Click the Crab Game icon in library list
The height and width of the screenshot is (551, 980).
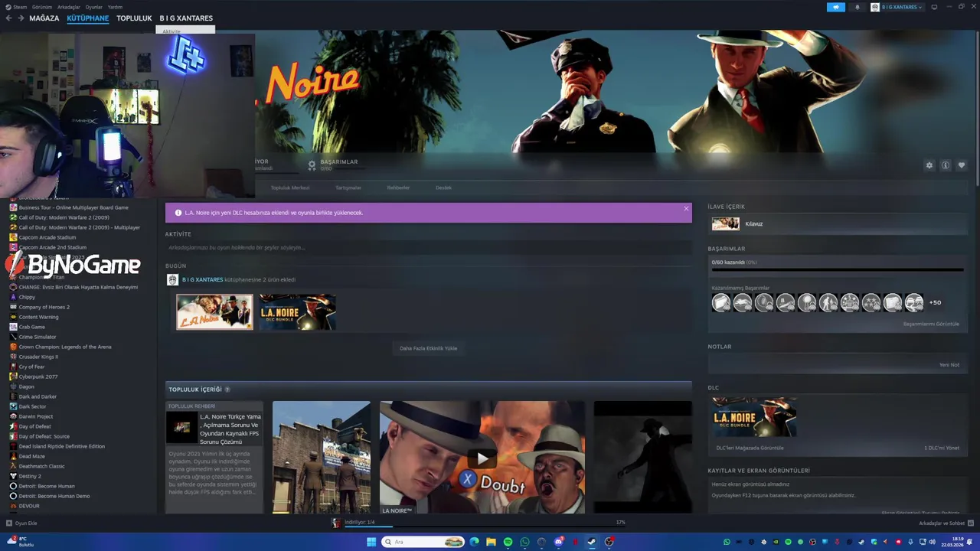pyautogui.click(x=13, y=327)
